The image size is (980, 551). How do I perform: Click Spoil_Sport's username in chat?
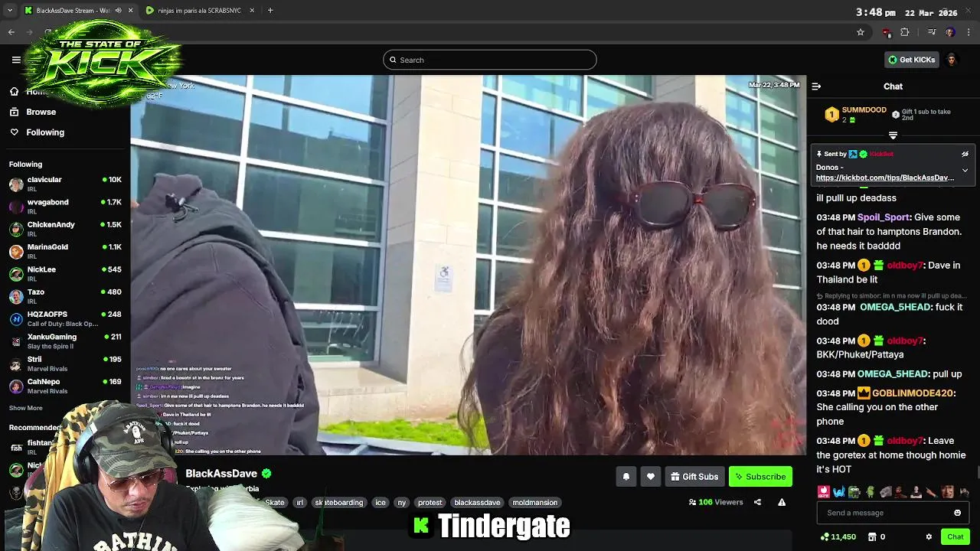click(x=884, y=217)
